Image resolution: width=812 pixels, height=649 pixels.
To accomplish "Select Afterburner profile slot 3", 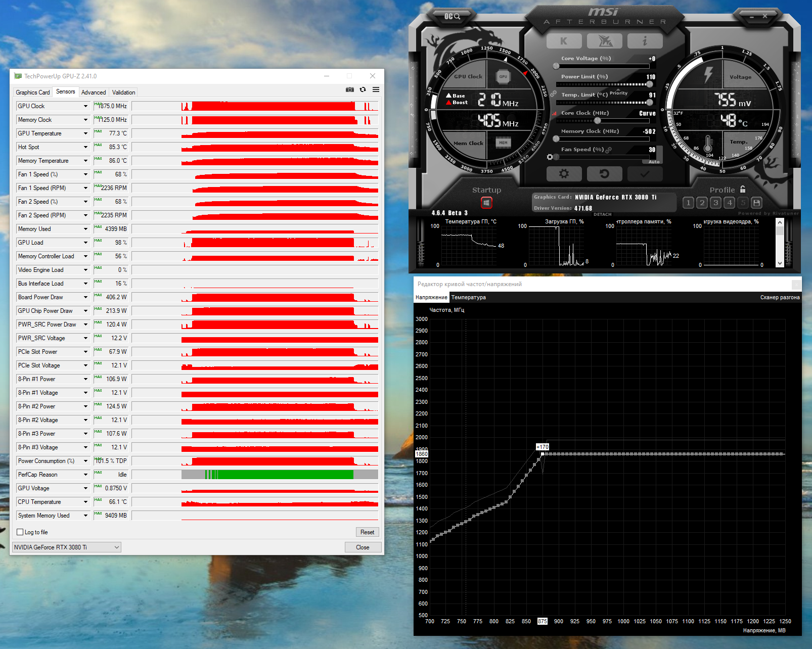I will [x=715, y=203].
